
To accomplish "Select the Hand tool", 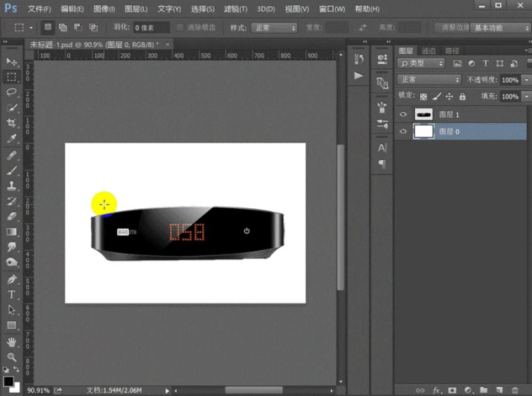I will point(11,341).
